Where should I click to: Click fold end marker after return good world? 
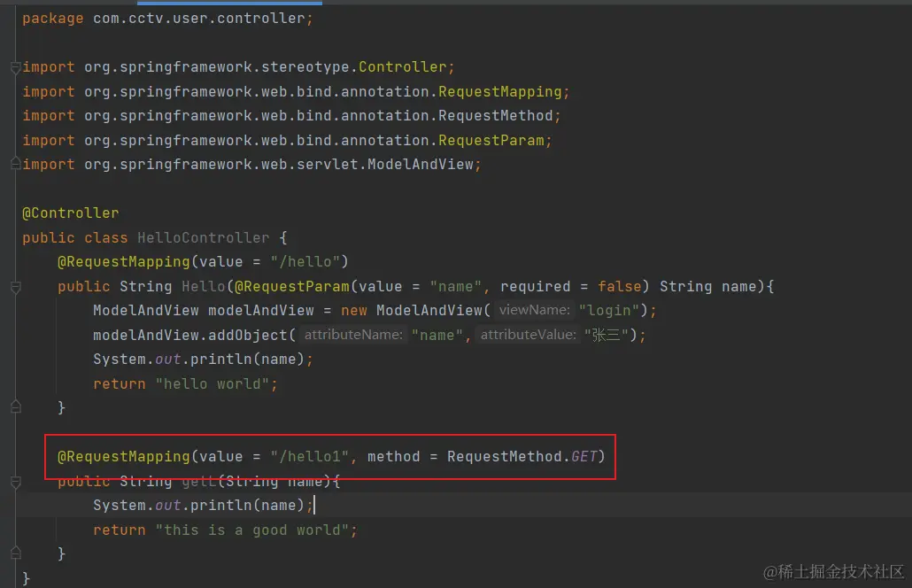(16, 553)
